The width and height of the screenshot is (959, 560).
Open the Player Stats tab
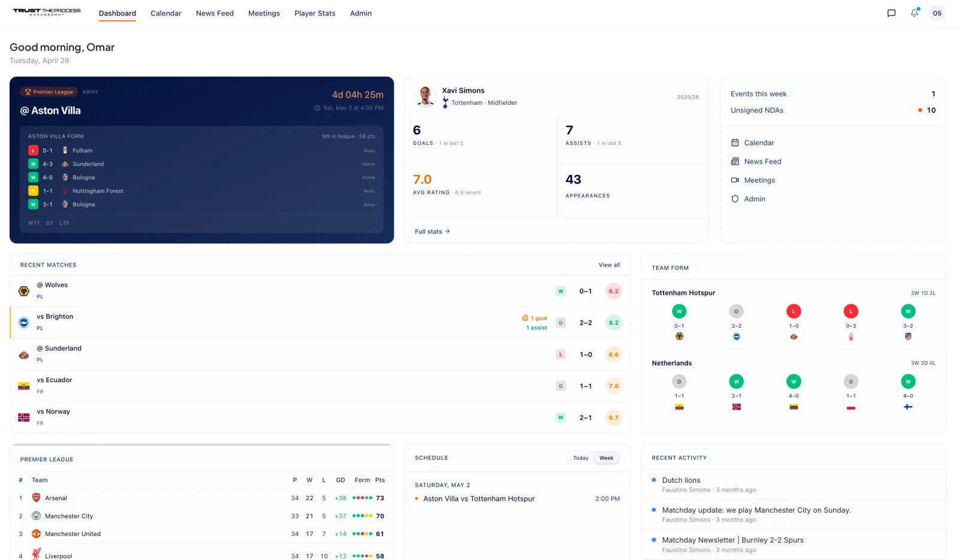pos(315,13)
